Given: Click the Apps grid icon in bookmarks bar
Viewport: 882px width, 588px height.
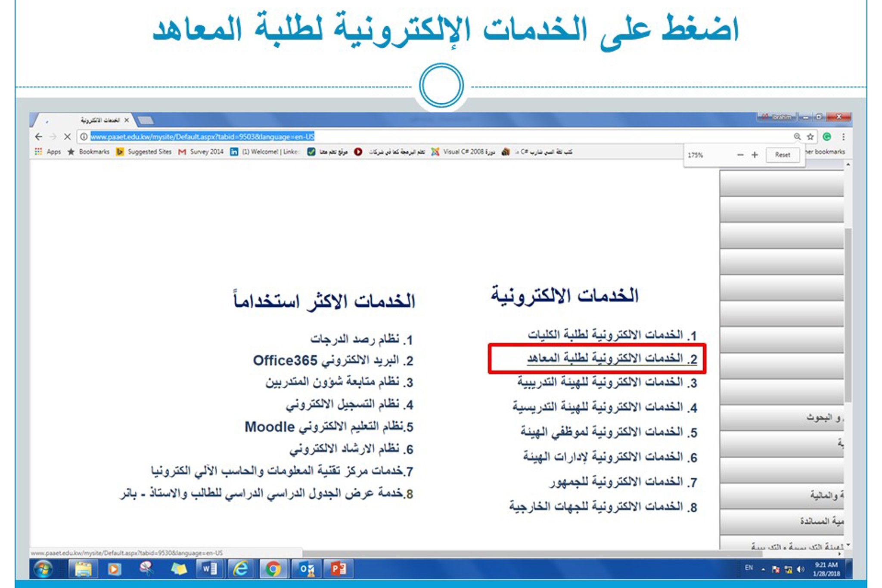Looking at the screenshot, I should [38, 152].
